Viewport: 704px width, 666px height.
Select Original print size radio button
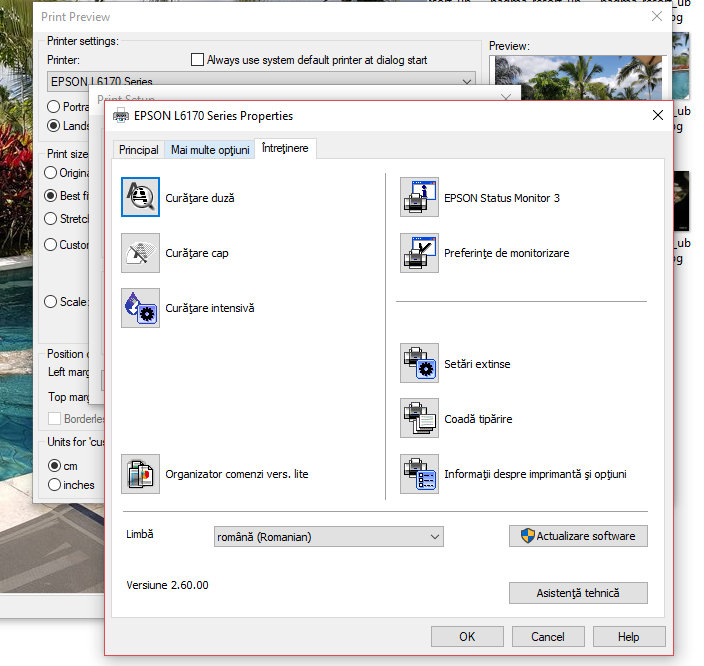click(x=51, y=173)
